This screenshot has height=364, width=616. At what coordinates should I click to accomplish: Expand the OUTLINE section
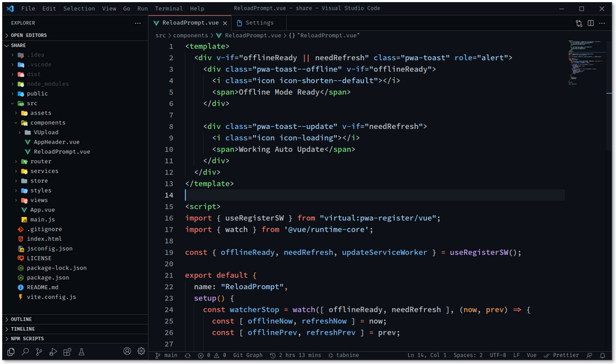(x=21, y=319)
